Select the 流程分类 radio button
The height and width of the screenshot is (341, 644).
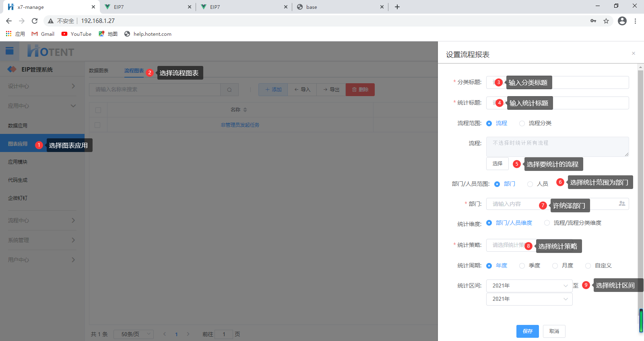[x=522, y=123]
